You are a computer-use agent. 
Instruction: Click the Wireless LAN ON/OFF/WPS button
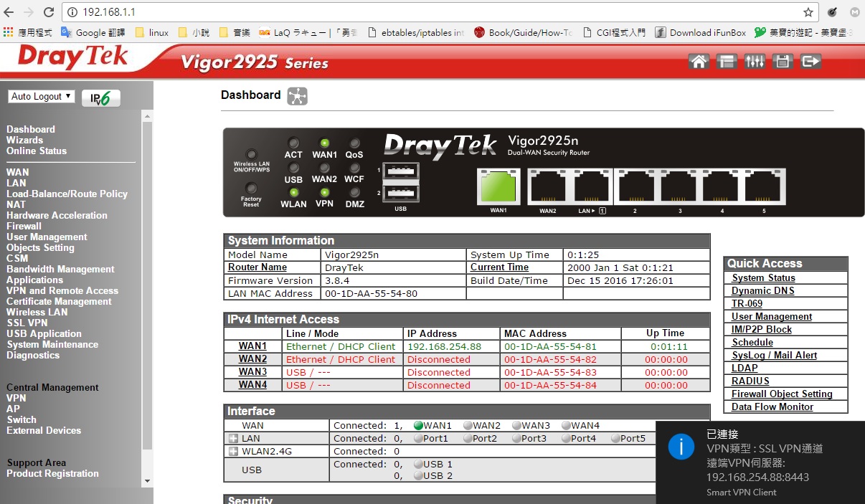(251, 154)
